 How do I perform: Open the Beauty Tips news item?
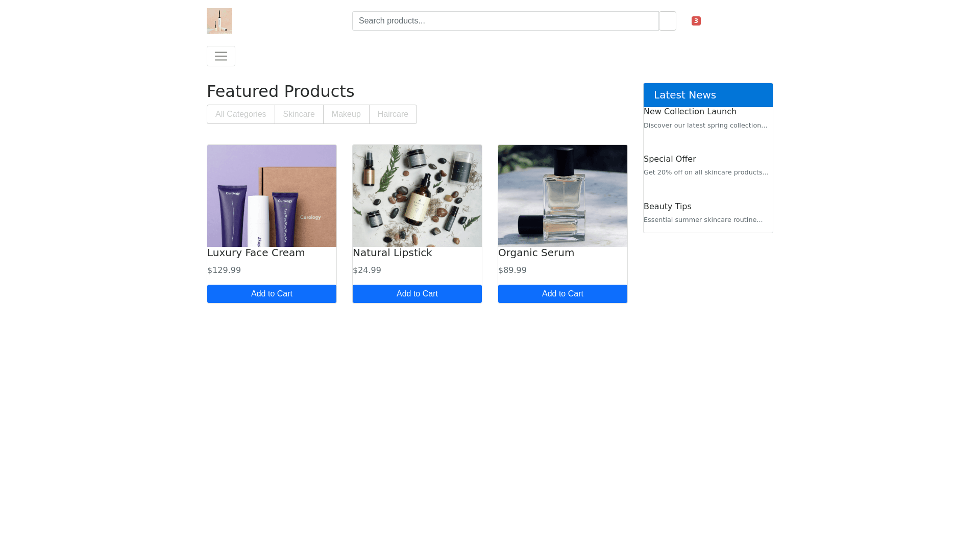pos(667,207)
